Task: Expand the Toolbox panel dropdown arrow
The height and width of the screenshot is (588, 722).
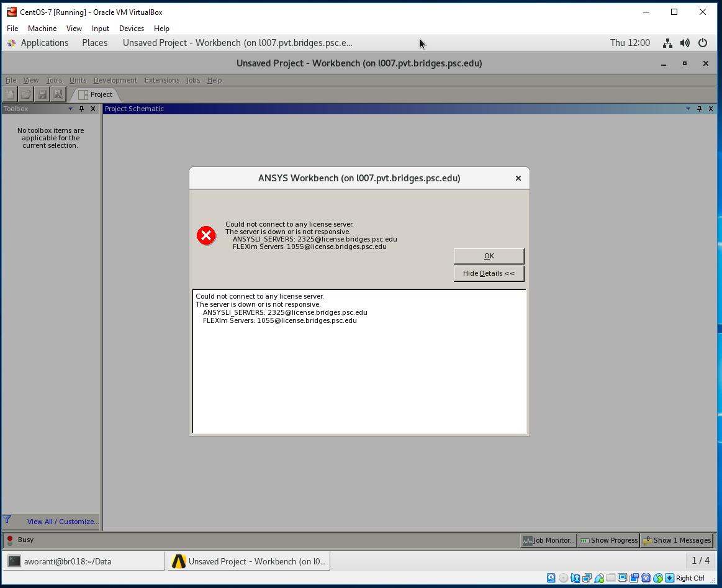Action: click(x=70, y=109)
